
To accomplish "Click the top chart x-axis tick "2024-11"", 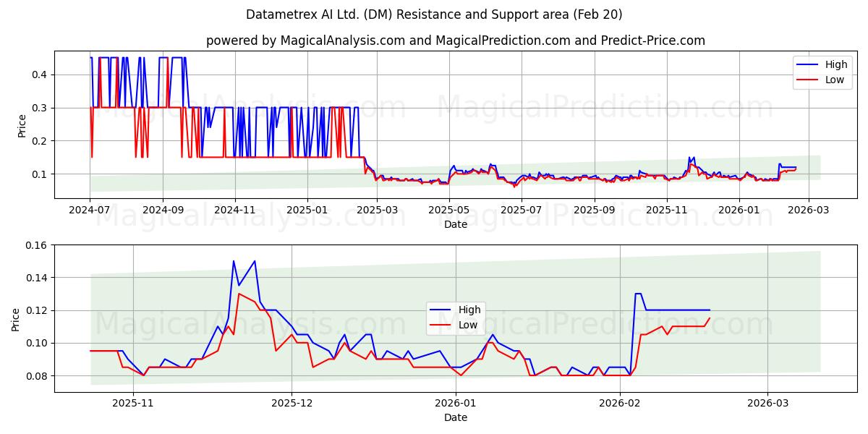I will (235, 210).
